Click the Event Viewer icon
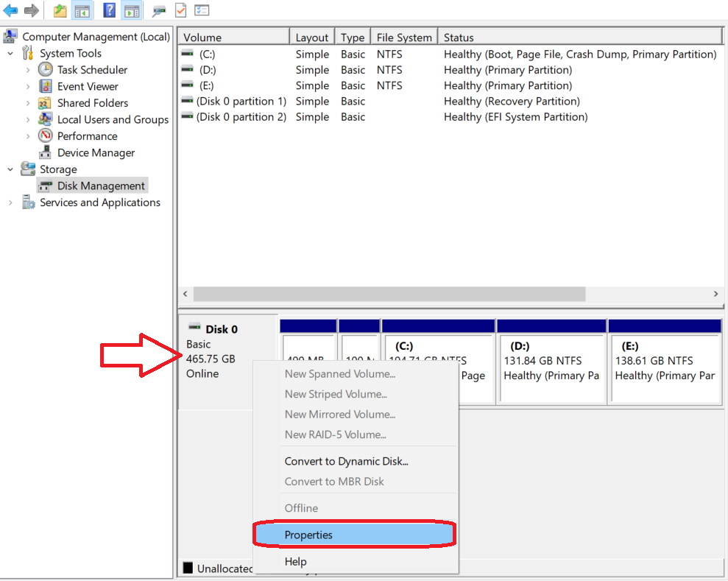Image resolution: width=728 pixels, height=581 pixels. coord(45,86)
